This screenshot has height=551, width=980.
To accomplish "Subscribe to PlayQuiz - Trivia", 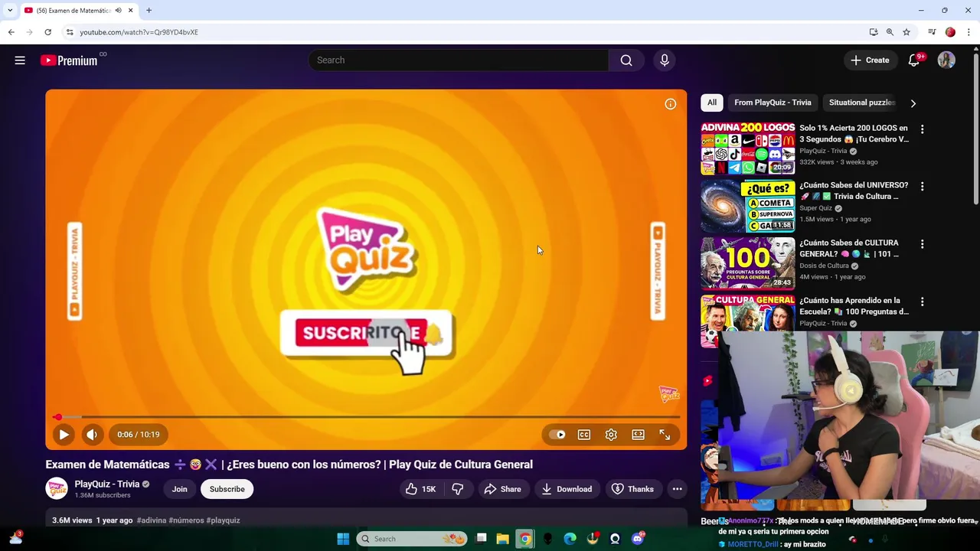I will tap(227, 489).
